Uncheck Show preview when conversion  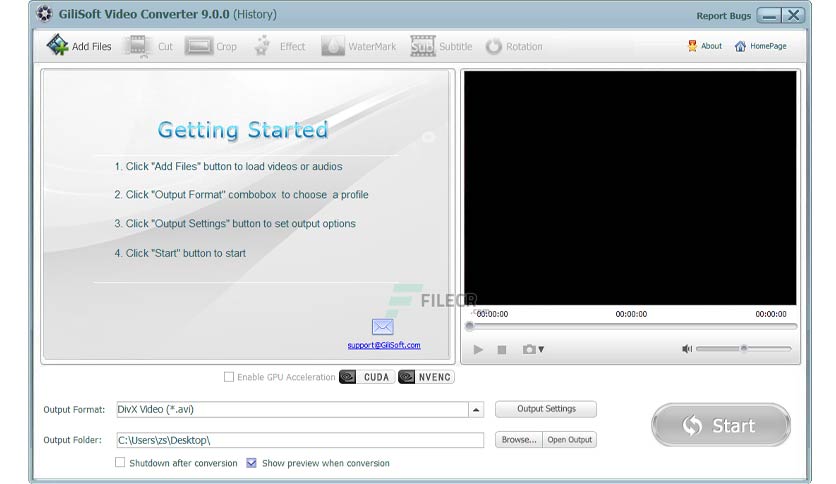pos(252,463)
